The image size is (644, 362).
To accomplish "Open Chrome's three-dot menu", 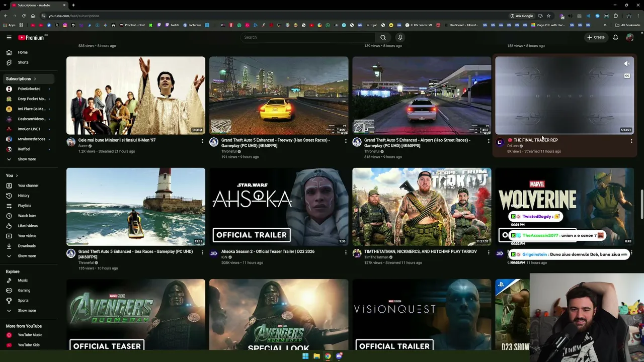I will (637, 16).
